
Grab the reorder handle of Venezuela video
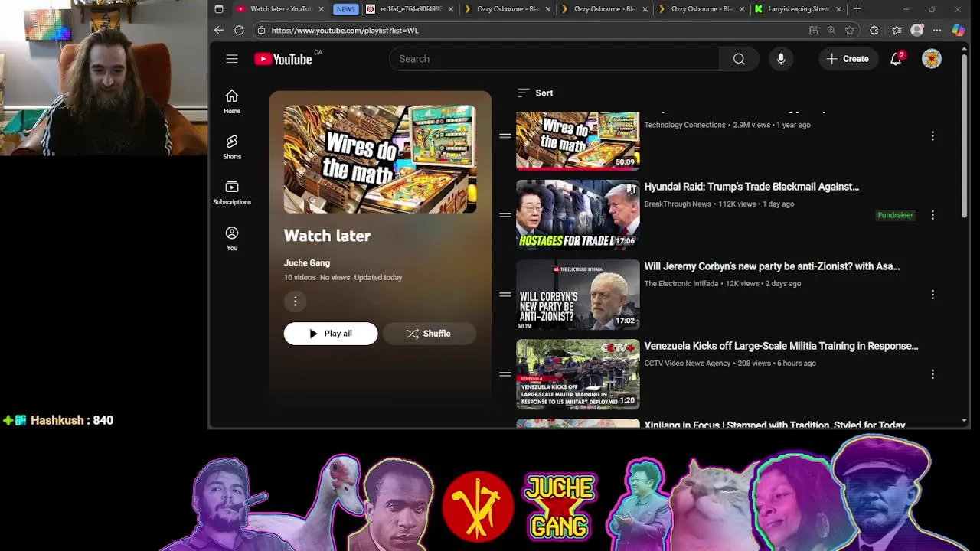pyautogui.click(x=505, y=374)
